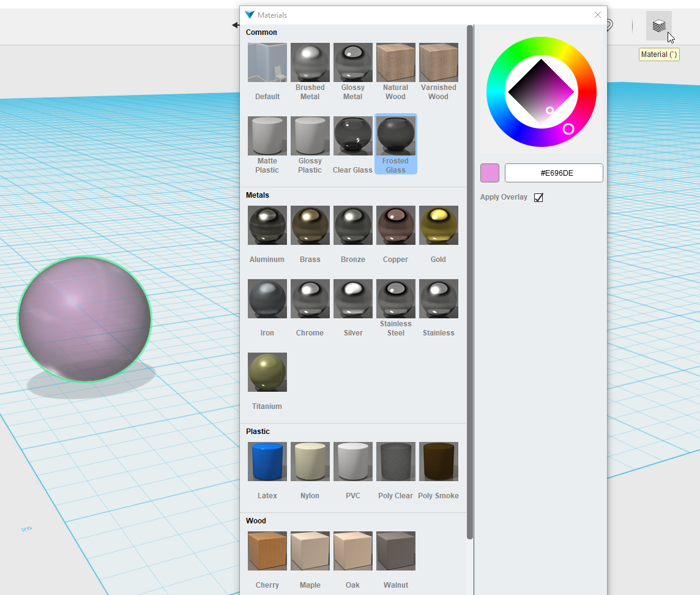Viewport: 700px width, 595px height.
Task: Apply the Copper metal material
Action: click(x=395, y=225)
